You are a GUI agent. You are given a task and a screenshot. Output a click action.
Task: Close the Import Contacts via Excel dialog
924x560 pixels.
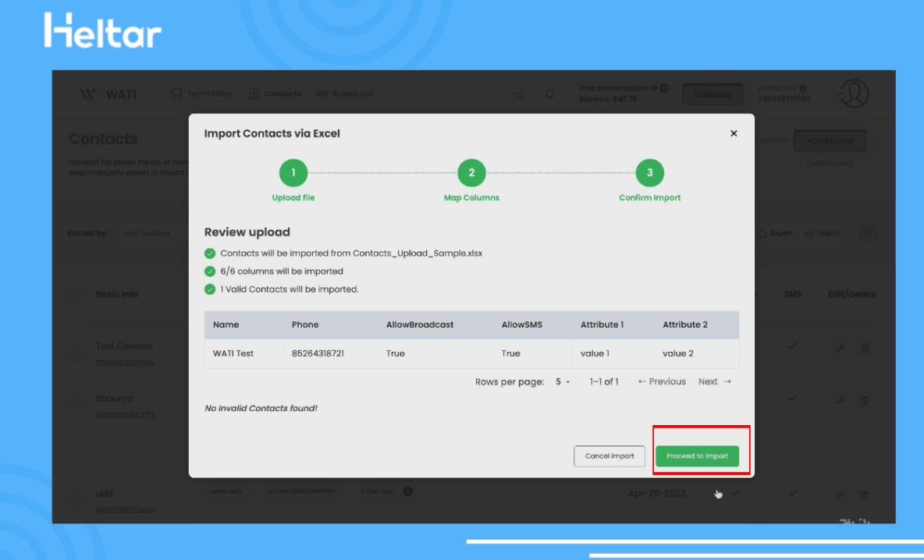coord(734,133)
